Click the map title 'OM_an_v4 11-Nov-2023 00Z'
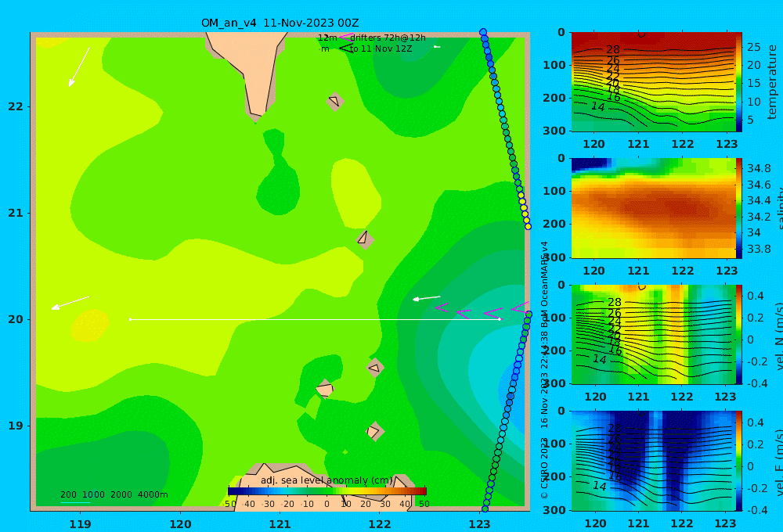This screenshot has height=532, width=783. [280, 23]
